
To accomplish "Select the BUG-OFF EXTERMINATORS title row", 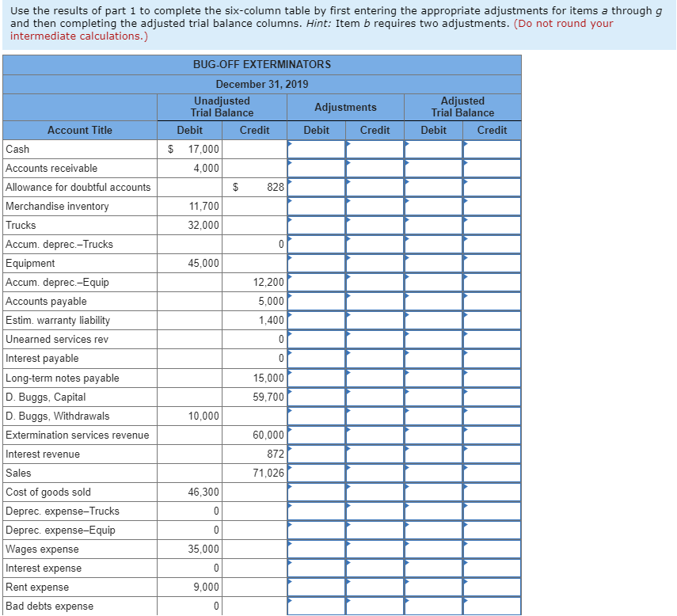I will point(262,64).
